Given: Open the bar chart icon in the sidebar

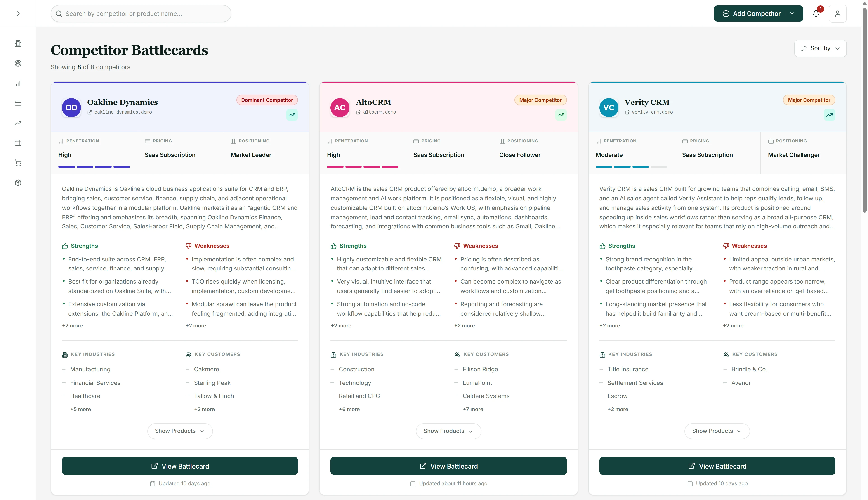Looking at the screenshot, I should point(18,83).
